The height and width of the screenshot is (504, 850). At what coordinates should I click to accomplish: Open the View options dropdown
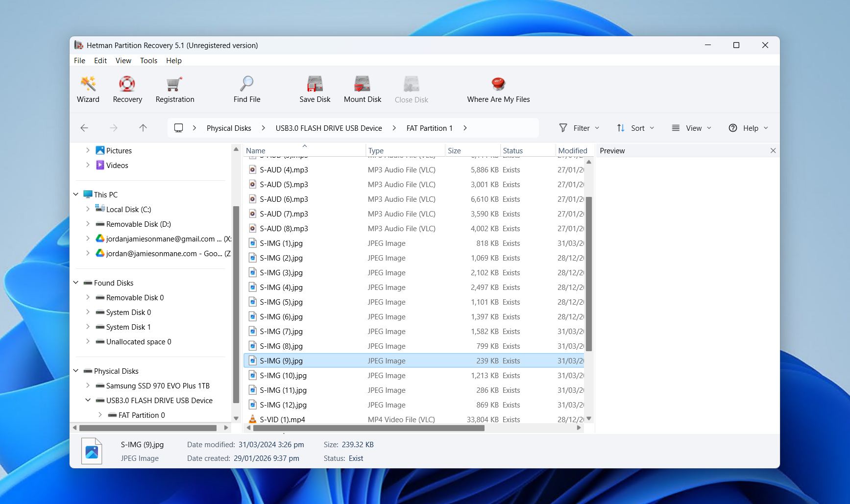[x=692, y=128]
